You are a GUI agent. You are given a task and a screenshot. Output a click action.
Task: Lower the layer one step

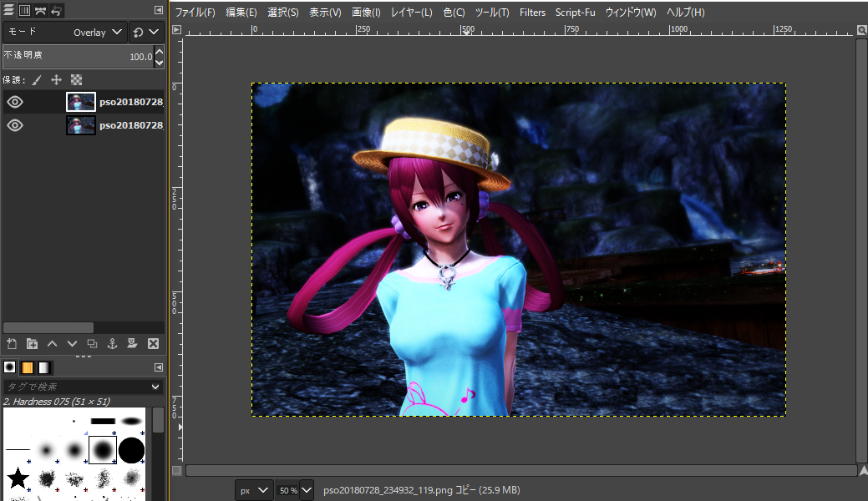(x=72, y=344)
